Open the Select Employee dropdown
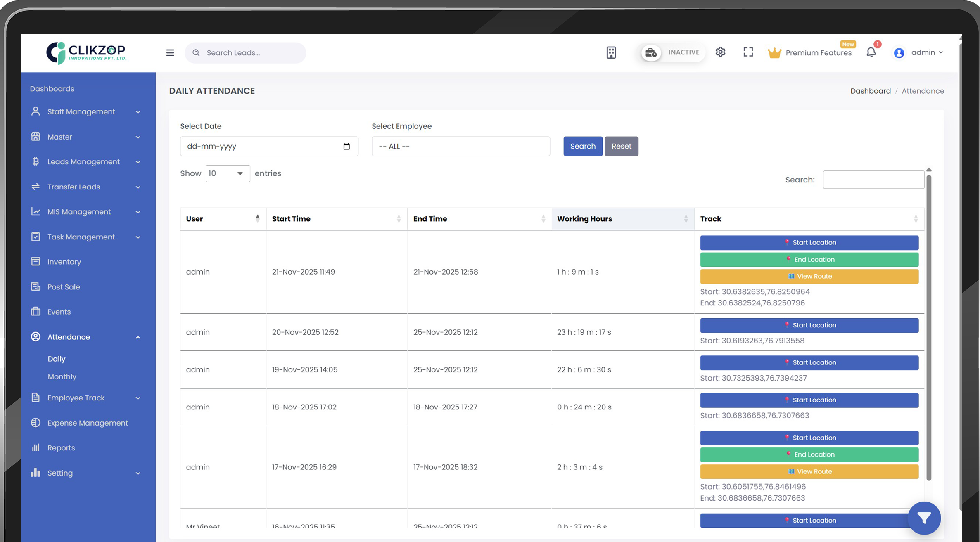980x542 pixels. pos(460,146)
